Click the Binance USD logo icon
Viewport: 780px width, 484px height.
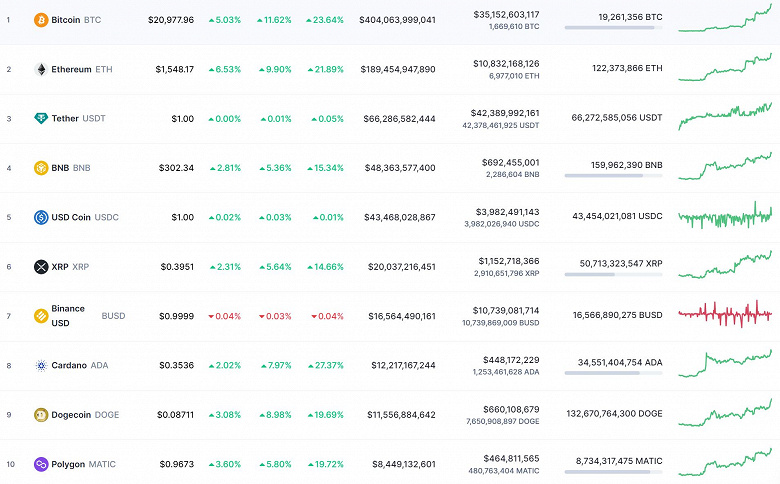coord(41,316)
